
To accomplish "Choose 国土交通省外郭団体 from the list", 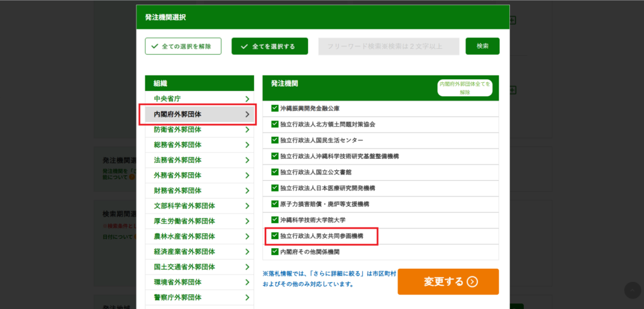I will 199,266.
